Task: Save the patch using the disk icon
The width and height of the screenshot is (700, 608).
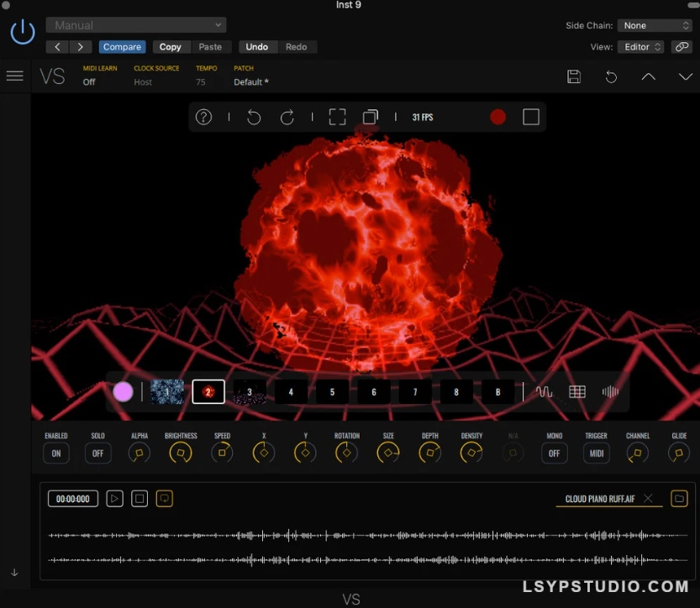Action: click(x=574, y=76)
